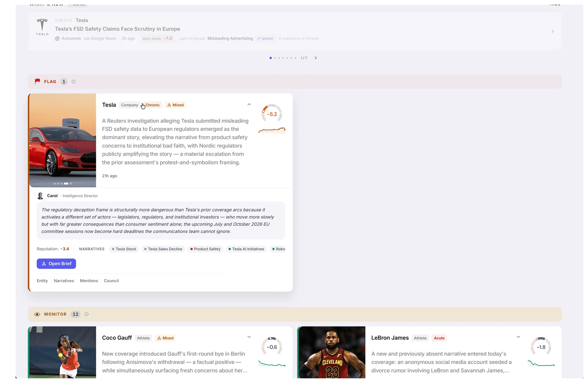Viewport: 588px width, 383px height.
Task: Click the story score -7.0 value
Action: 168,39
